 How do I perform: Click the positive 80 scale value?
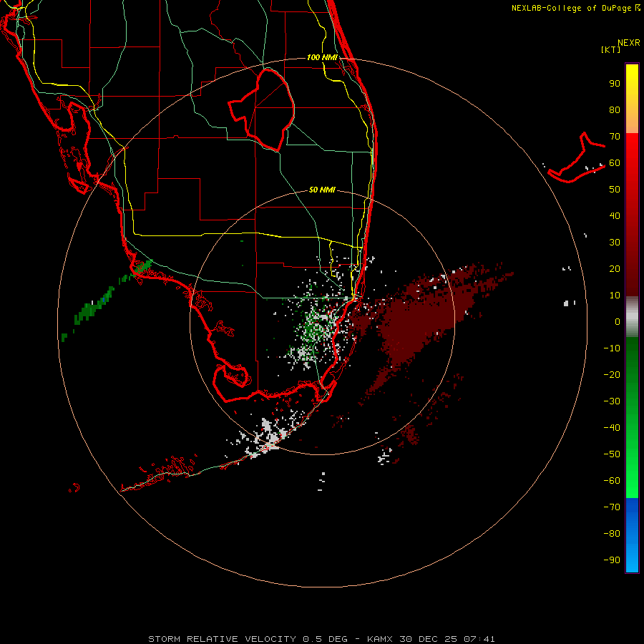pyautogui.click(x=615, y=110)
